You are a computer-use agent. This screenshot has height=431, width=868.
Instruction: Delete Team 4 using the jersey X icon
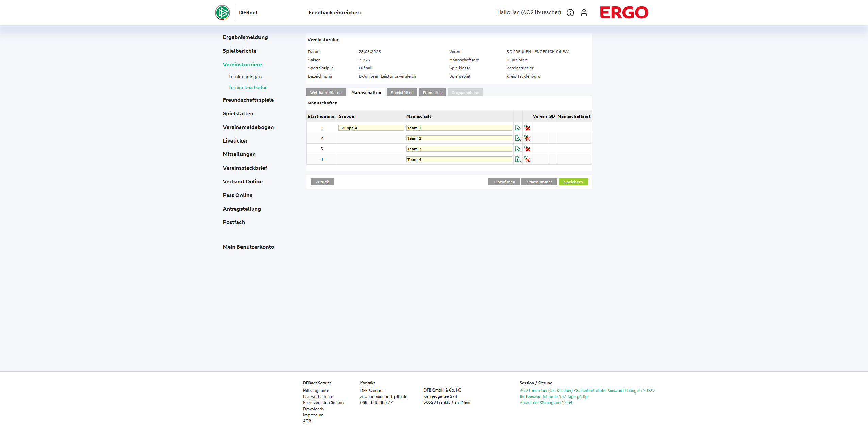[527, 160]
